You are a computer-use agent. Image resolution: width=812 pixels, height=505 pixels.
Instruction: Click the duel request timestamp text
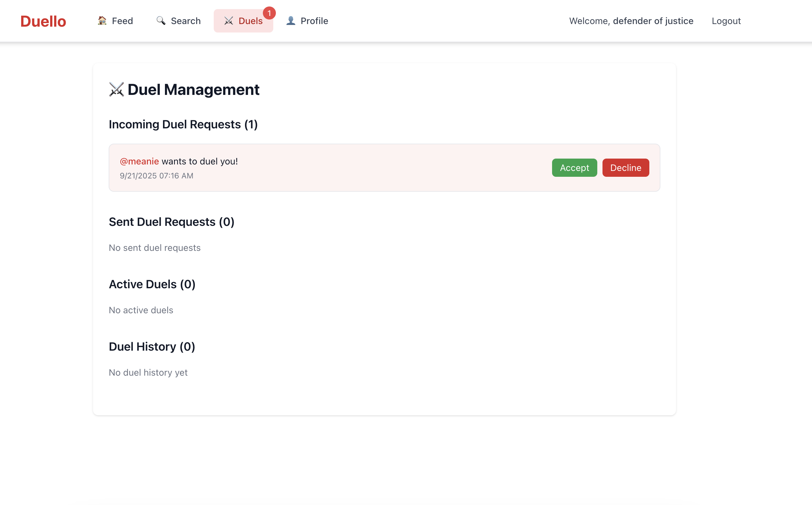pyautogui.click(x=156, y=176)
